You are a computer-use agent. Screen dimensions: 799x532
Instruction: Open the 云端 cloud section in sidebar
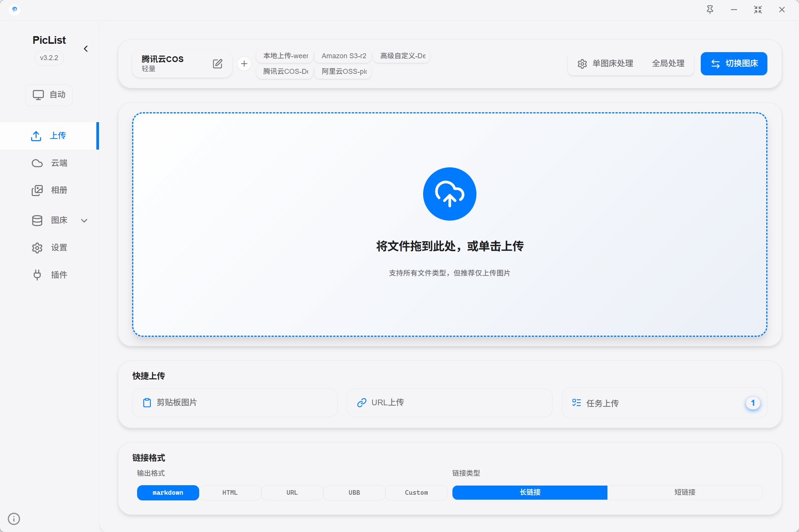pos(57,163)
